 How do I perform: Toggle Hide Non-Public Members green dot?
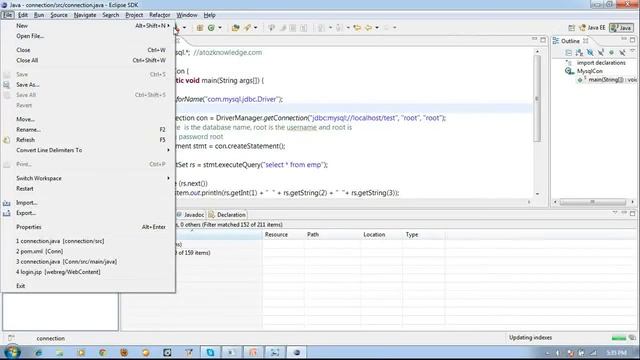point(611,53)
